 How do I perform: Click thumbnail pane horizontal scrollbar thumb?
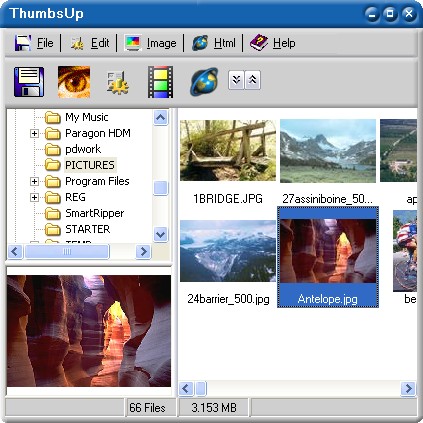[201, 388]
